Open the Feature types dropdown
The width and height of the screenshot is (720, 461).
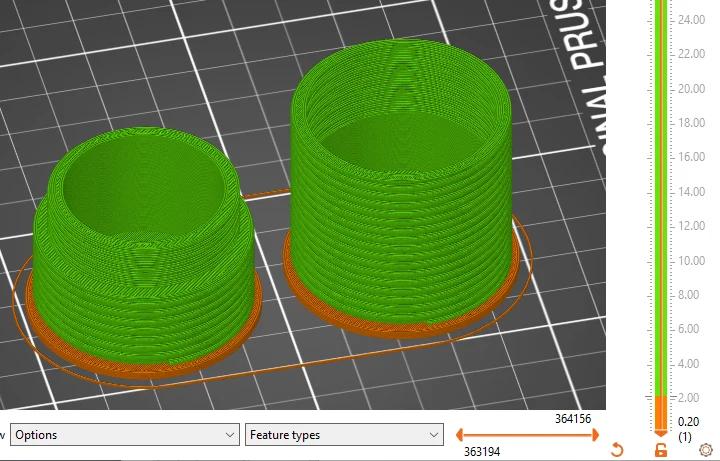pyautogui.click(x=344, y=434)
